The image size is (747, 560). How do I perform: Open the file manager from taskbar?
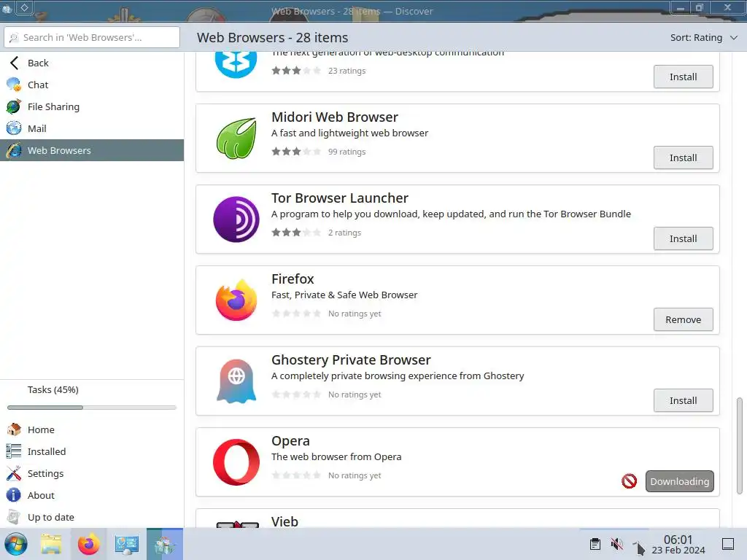point(52,544)
